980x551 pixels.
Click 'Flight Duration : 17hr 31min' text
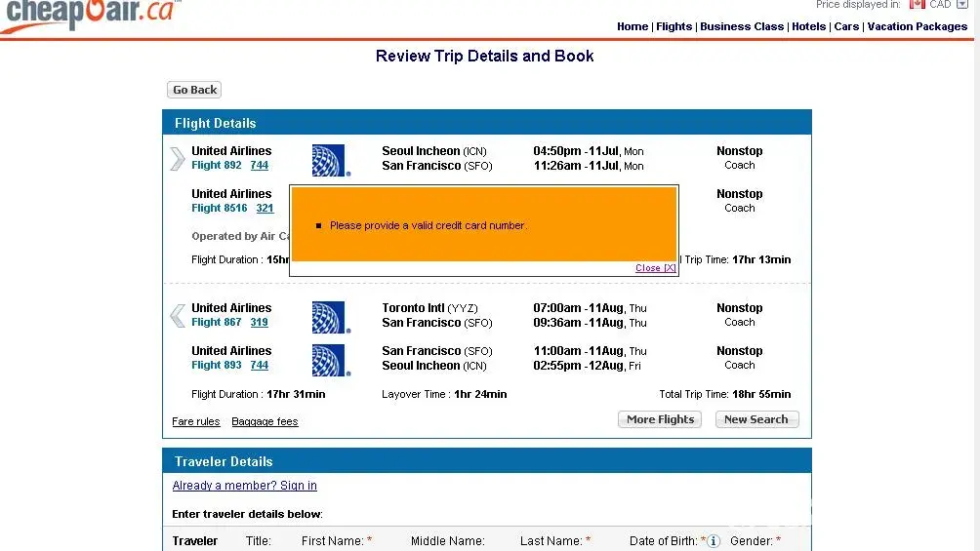click(258, 394)
